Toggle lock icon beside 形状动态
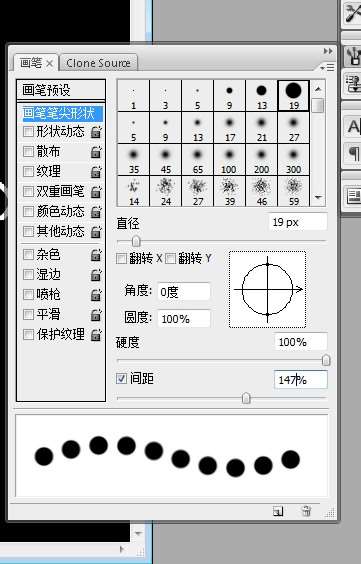The height and width of the screenshot is (564, 361). tap(96, 132)
